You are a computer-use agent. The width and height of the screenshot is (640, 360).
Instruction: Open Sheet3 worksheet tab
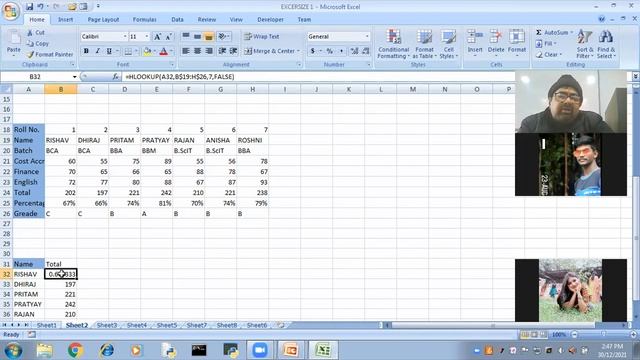[x=107, y=325]
